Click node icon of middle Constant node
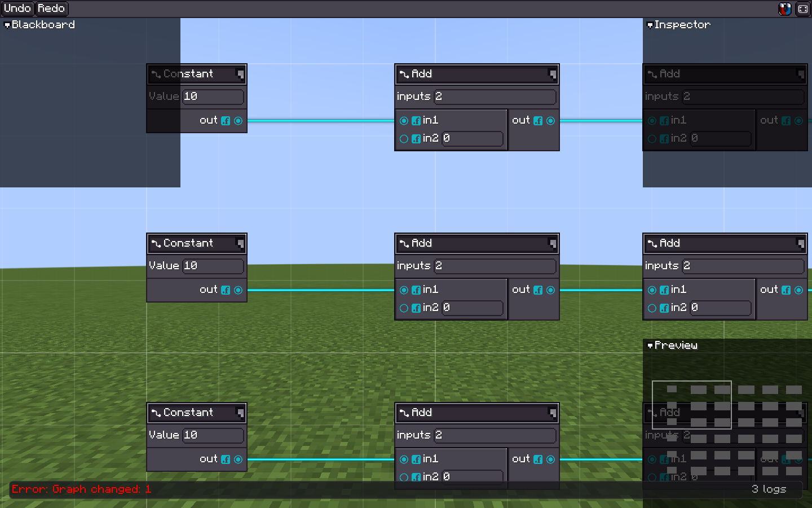Screen dimensions: 812x508 tap(156, 243)
